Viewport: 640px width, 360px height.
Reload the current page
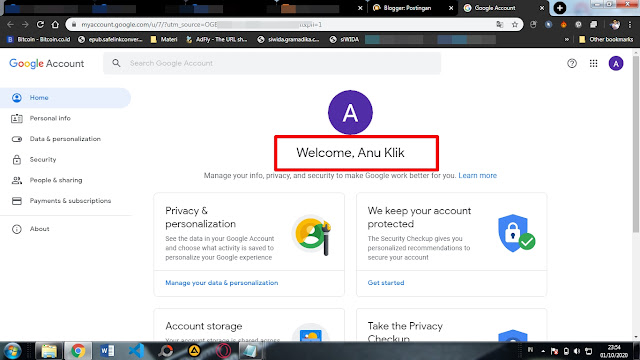pos(40,24)
